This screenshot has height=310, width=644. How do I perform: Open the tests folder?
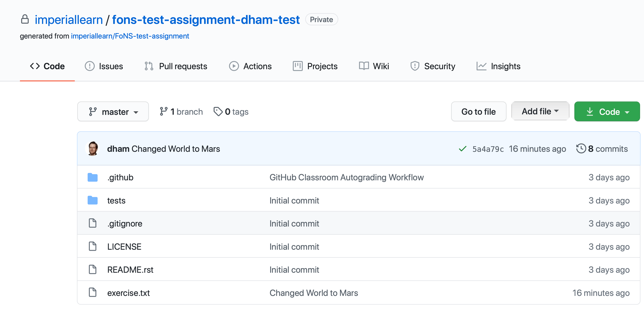116,201
